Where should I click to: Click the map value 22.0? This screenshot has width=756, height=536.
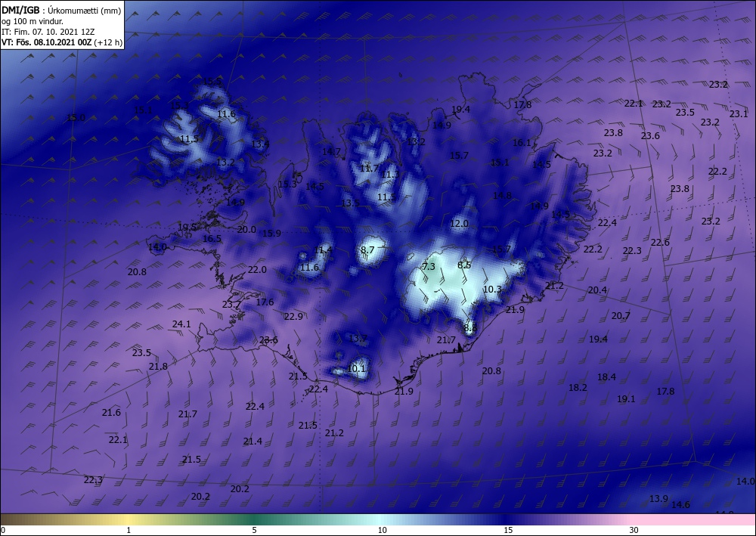pos(257,269)
